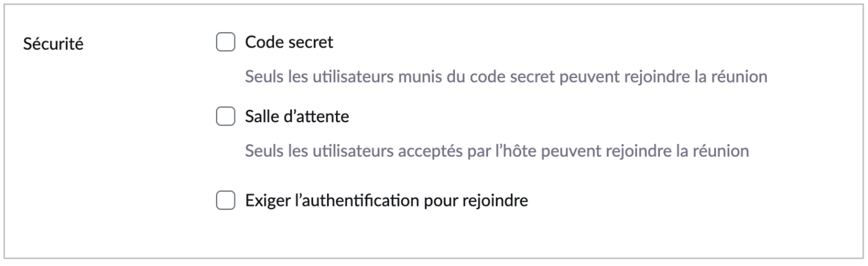Click the waiting room description sentence

pyautogui.click(x=497, y=151)
